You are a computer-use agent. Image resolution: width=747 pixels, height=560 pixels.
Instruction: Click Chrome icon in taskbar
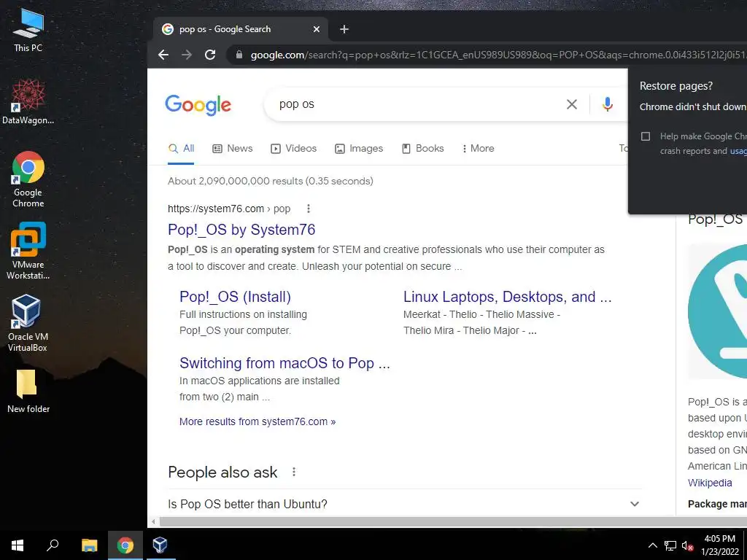pos(125,545)
